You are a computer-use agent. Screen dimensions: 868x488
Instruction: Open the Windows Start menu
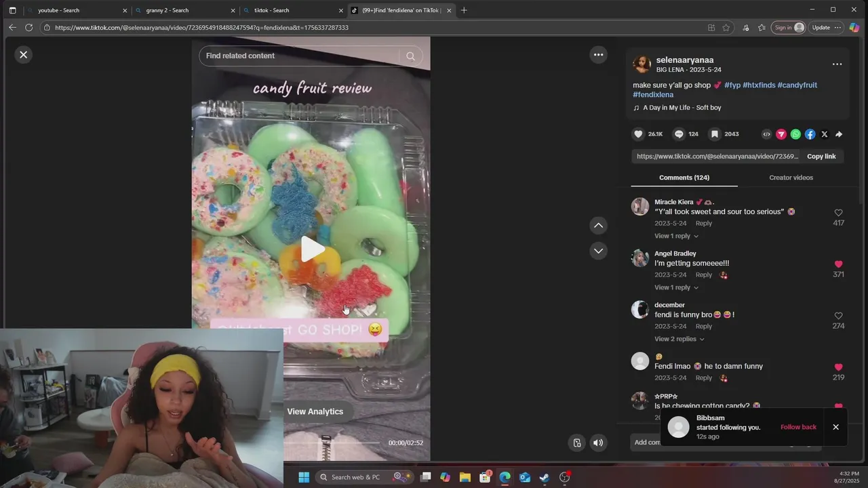tap(304, 477)
